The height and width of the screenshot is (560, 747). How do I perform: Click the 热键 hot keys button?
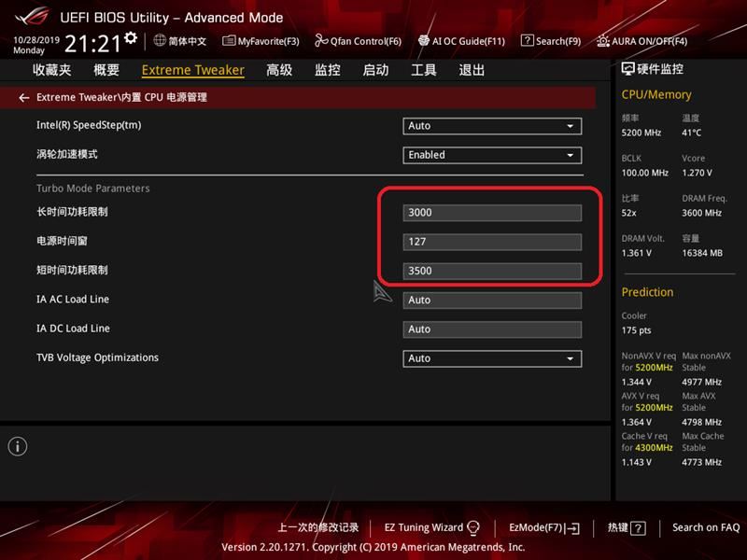[627, 527]
